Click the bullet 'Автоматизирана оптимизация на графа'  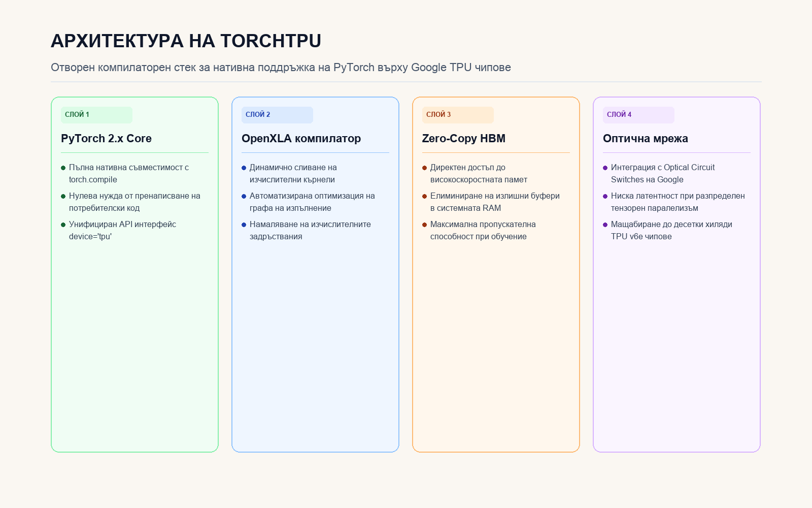pos(309,202)
